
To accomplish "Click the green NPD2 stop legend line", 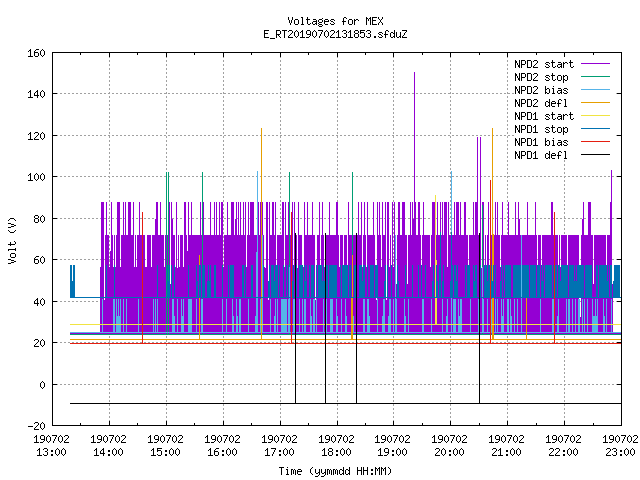I will [x=595, y=77].
